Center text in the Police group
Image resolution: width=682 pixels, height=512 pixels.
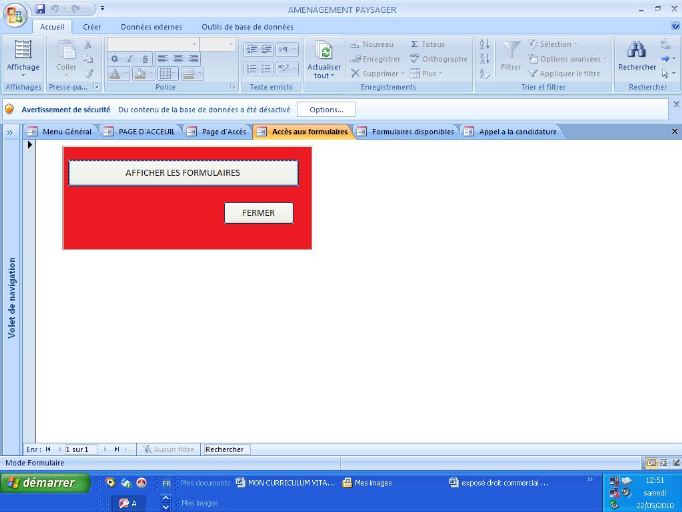pos(178,59)
